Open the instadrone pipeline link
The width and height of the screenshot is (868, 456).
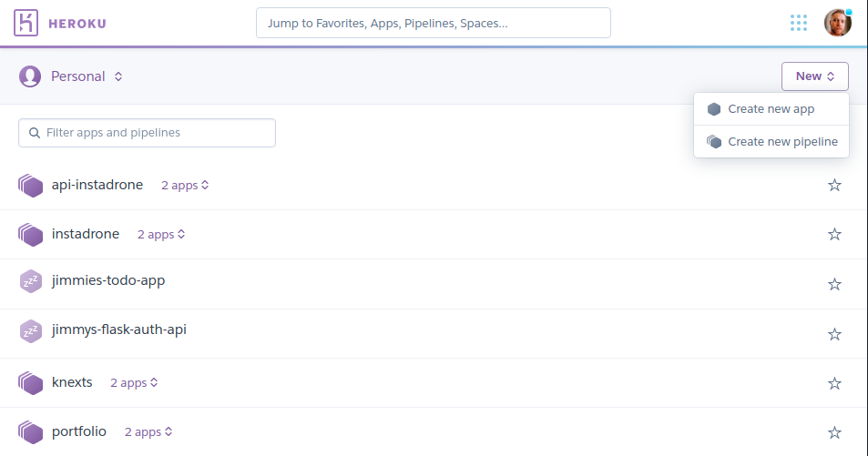point(86,234)
